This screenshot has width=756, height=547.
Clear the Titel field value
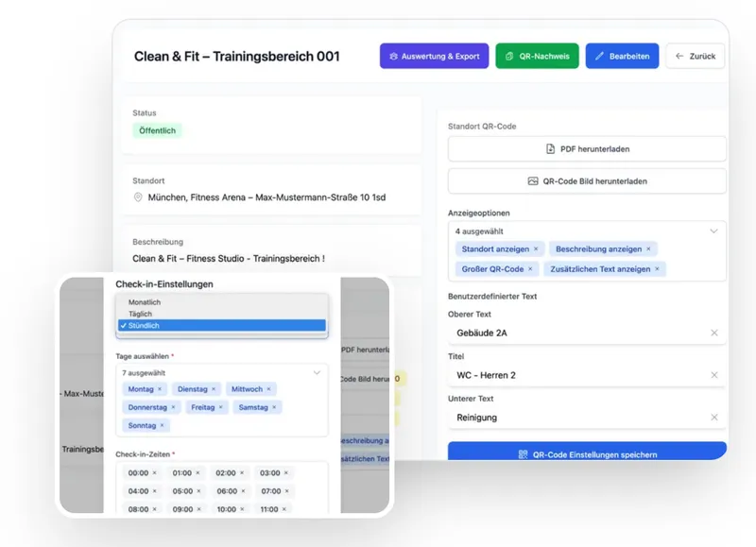tap(713, 375)
